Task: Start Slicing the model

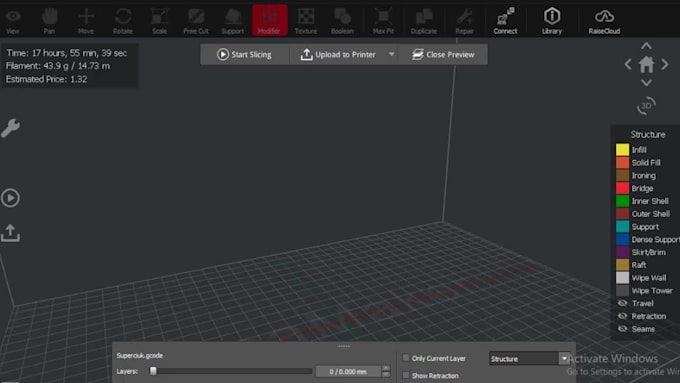Action: (x=244, y=55)
